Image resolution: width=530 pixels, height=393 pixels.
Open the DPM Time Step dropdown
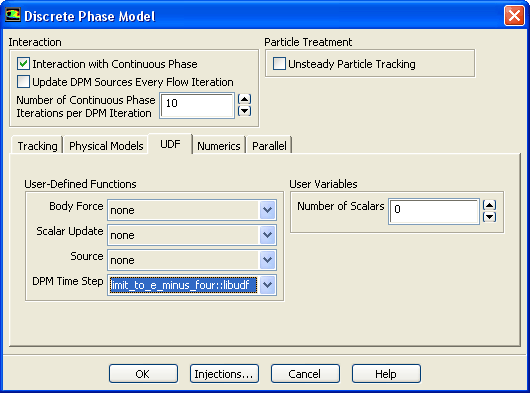(x=268, y=285)
